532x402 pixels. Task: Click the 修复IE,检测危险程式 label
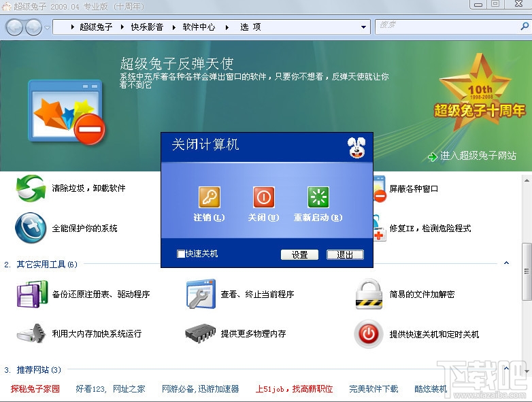[x=430, y=229]
